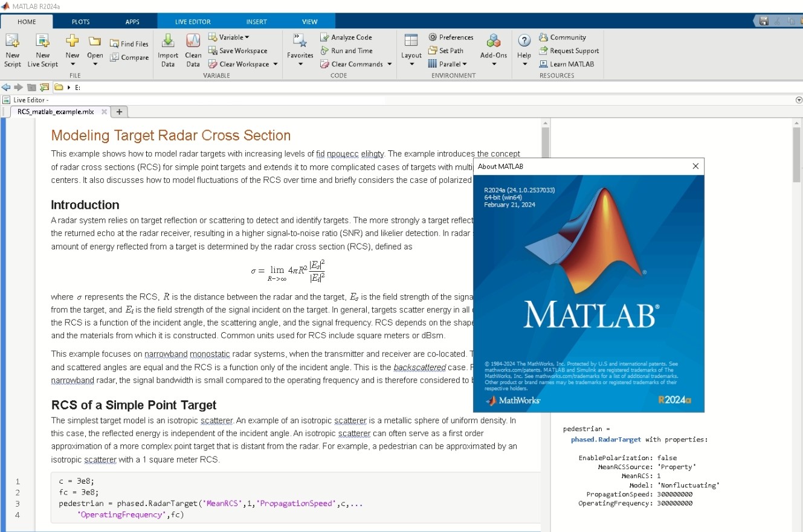
Task: Click the Introduction heading
Action: tap(85, 205)
